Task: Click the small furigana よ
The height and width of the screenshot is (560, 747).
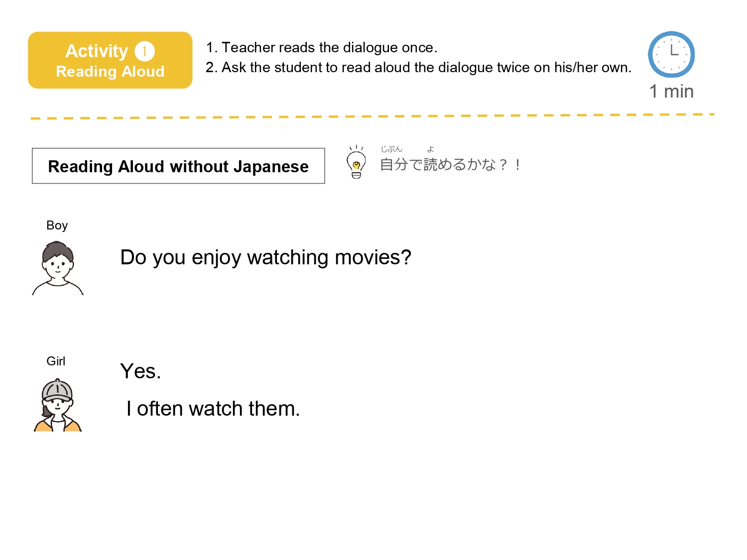Action: [431, 149]
